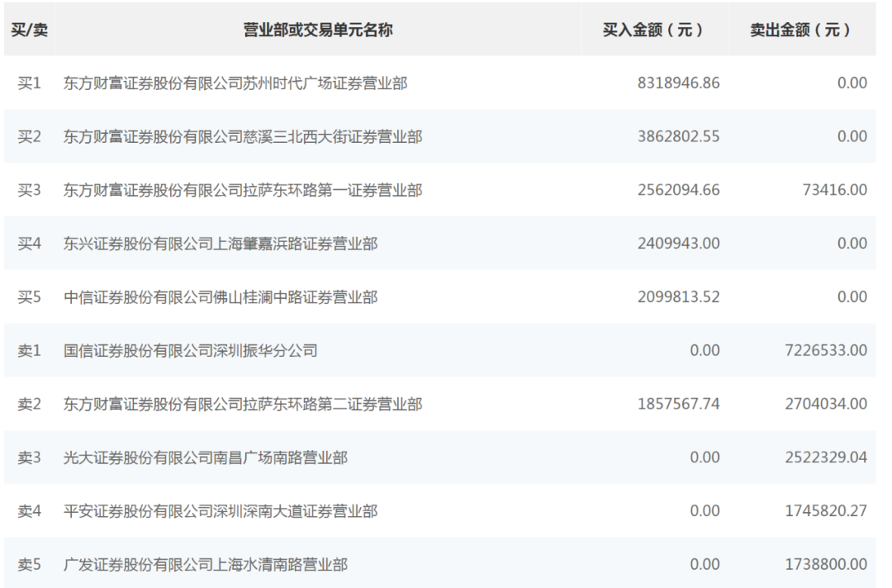The height and width of the screenshot is (588, 892).
Task: Click the 0.00 buy amount in 卖1 row
Action: coord(705,350)
